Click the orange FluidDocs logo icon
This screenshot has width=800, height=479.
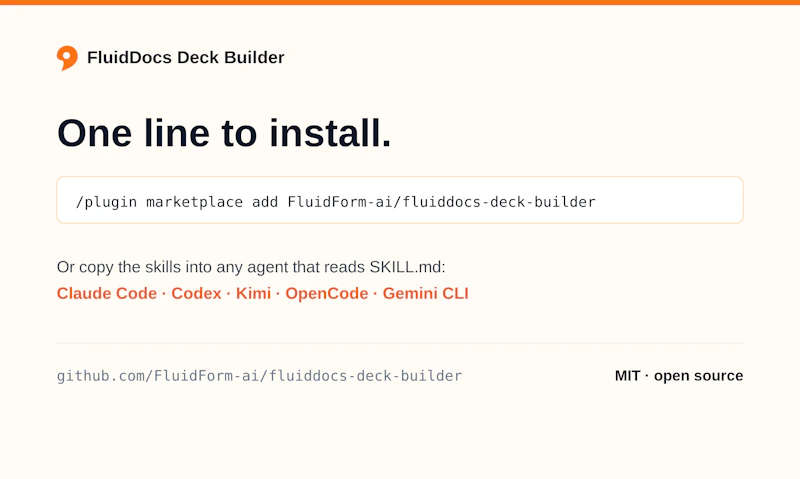(x=67, y=58)
